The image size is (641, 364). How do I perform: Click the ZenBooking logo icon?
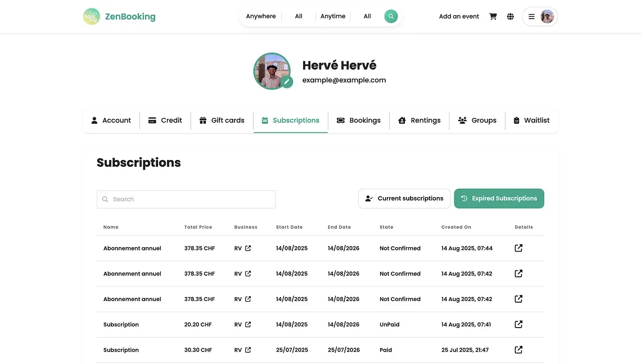point(91,16)
